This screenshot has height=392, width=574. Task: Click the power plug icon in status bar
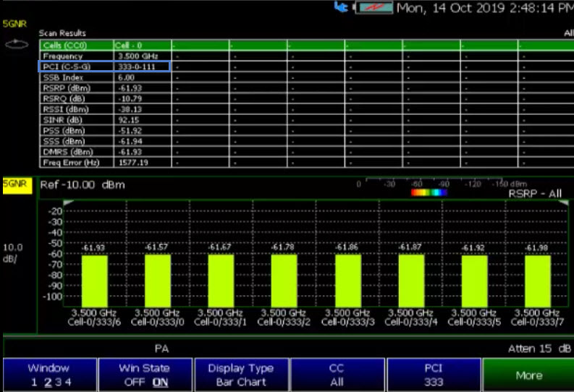click(x=341, y=7)
